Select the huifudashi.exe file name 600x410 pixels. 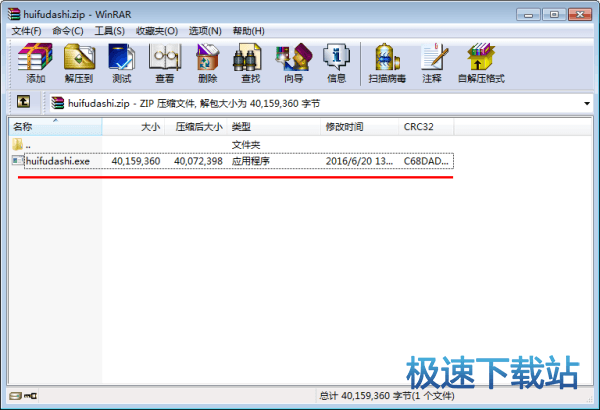coord(58,161)
